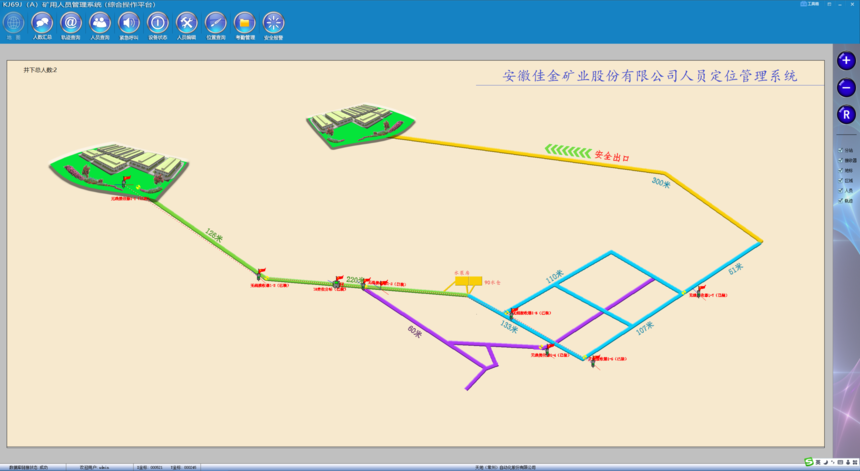The width and height of the screenshot is (860, 471).
Task: Click the 60米 distance label
Action: click(x=415, y=331)
